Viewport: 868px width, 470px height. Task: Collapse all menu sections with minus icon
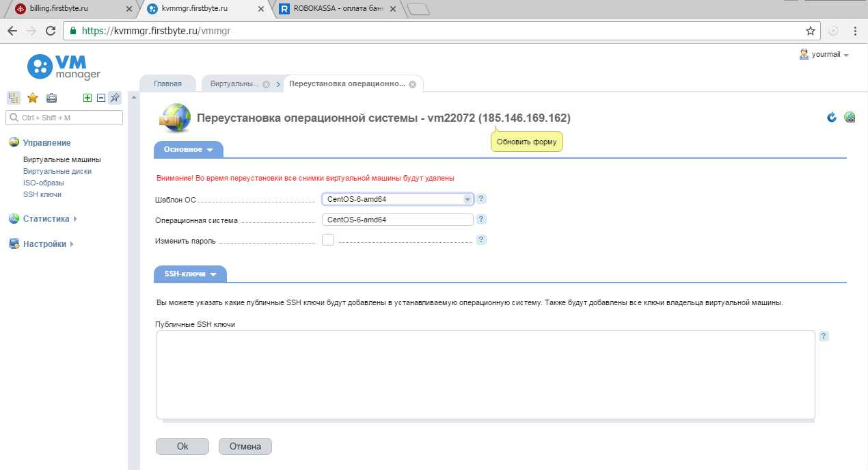(101, 98)
